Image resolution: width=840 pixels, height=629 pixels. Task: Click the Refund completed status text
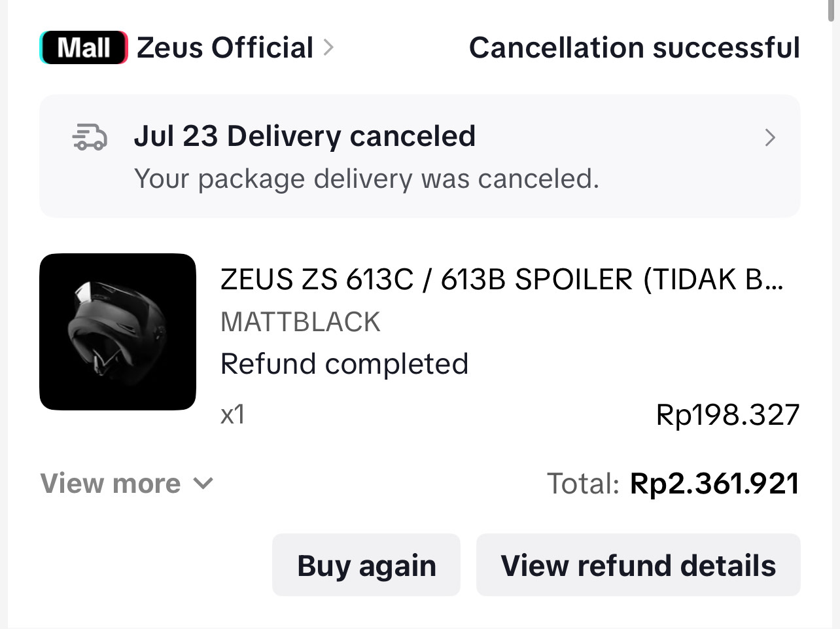point(344,364)
